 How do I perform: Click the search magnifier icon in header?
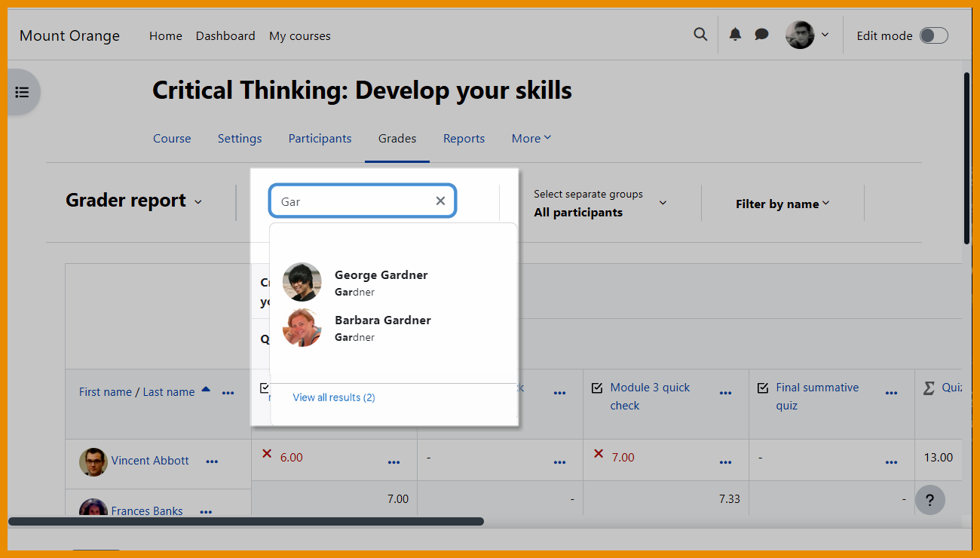700,35
